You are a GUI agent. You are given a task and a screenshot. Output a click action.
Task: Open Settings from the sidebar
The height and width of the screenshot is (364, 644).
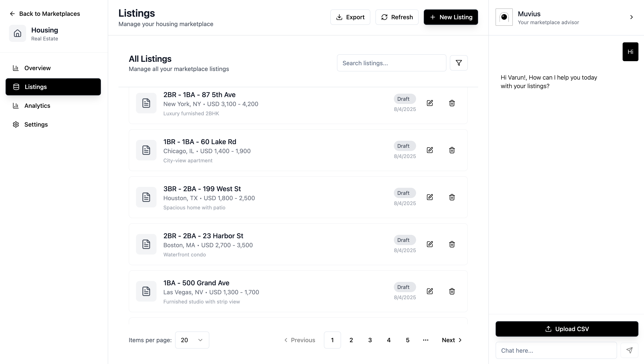click(36, 124)
